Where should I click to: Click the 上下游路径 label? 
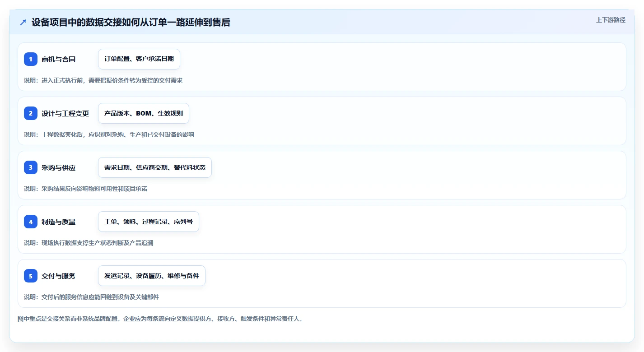(x=611, y=20)
